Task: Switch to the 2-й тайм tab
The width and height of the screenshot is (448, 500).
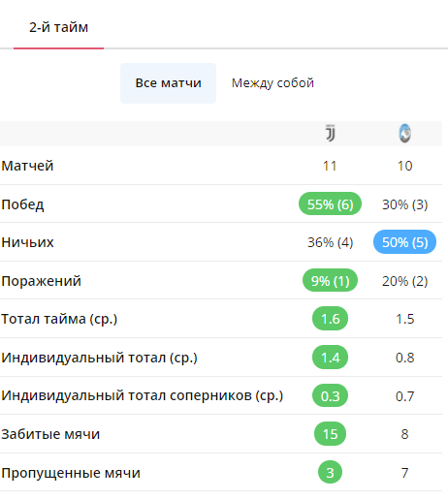Action: [58, 27]
